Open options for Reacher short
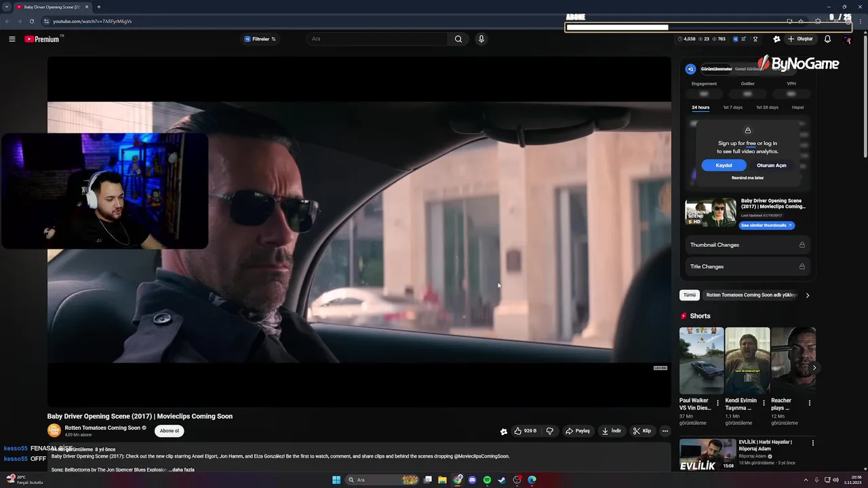This screenshot has width=868, height=488. (809, 403)
